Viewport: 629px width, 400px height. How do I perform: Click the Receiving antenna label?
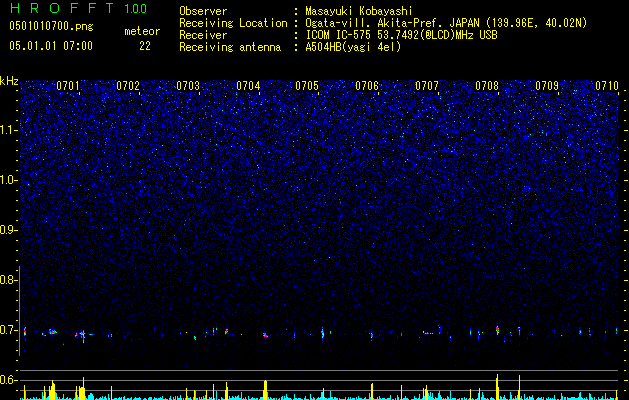230,47
